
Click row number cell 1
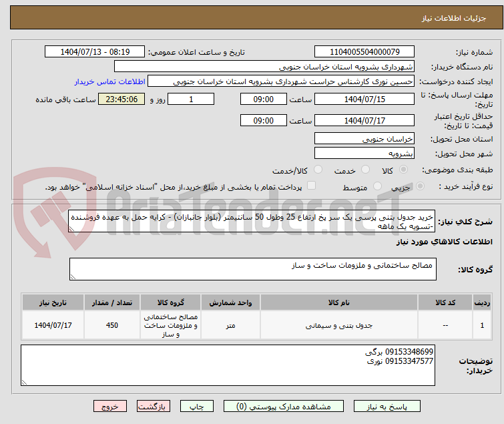[482, 325]
